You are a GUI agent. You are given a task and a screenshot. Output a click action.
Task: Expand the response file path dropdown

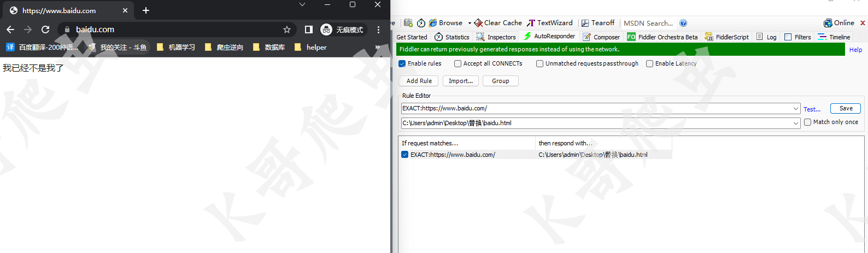(796, 123)
